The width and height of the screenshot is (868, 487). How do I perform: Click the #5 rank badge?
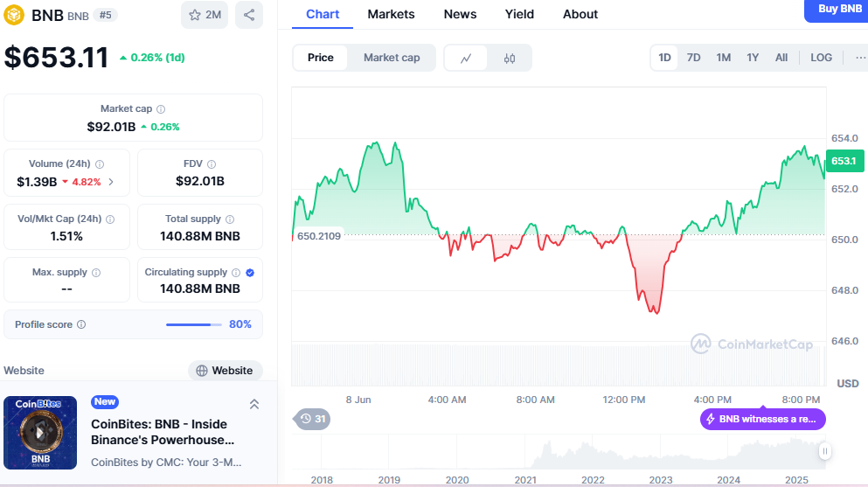105,15
